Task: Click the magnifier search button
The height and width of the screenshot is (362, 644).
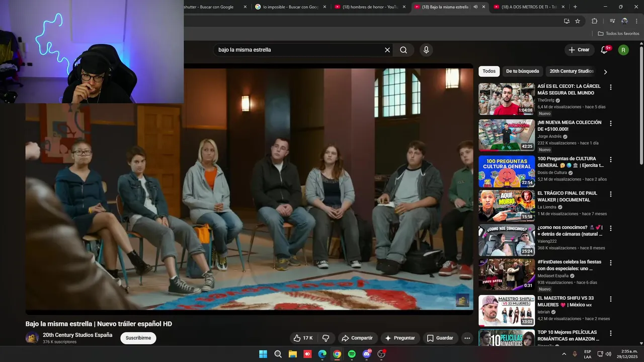Action: (x=404, y=50)
